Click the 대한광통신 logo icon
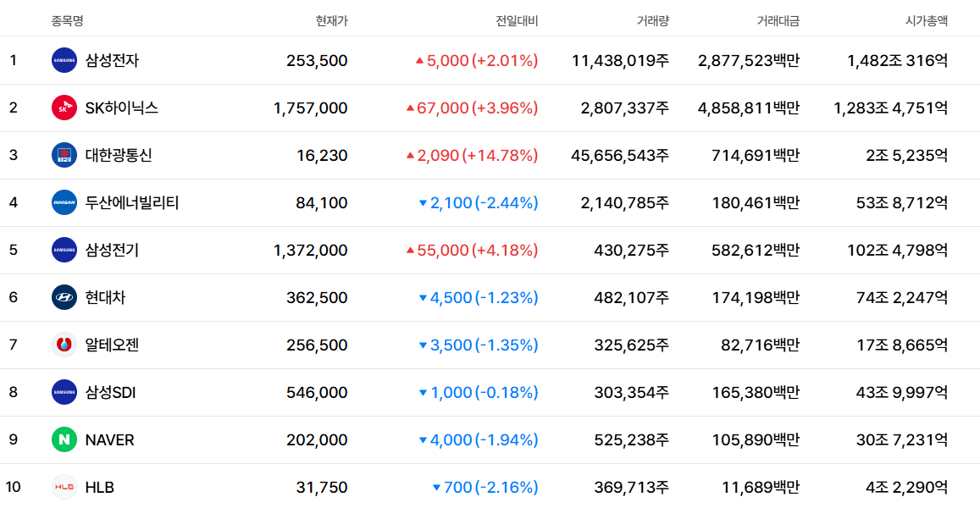 (64, 155)
